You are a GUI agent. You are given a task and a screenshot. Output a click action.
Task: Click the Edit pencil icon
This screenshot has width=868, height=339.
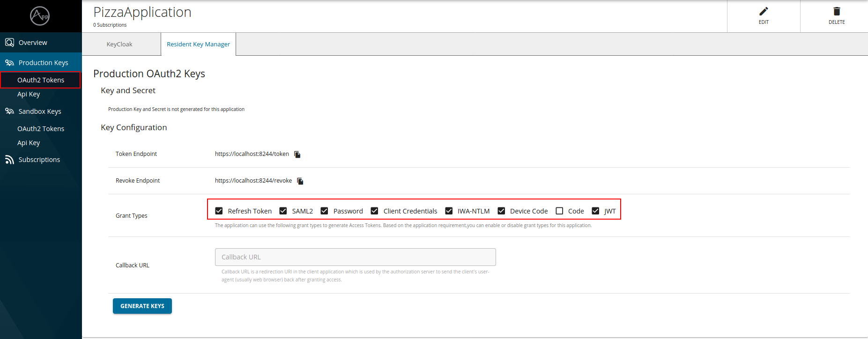coord(764,12)
